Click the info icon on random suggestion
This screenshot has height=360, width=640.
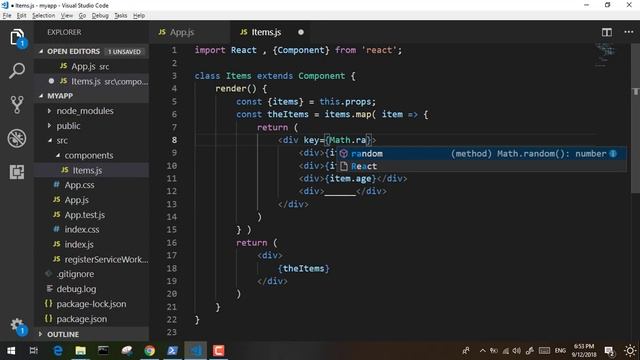click(x=613, y=153)
